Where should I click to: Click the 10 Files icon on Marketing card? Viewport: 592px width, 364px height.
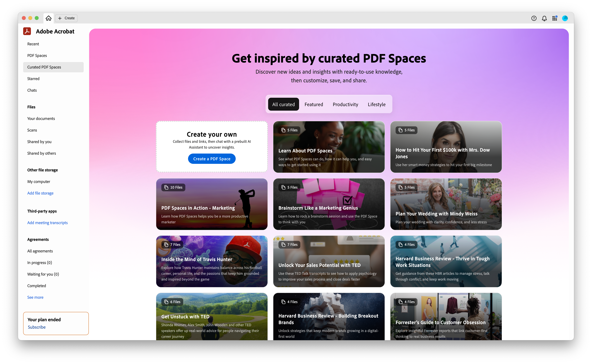coord(166,187)
